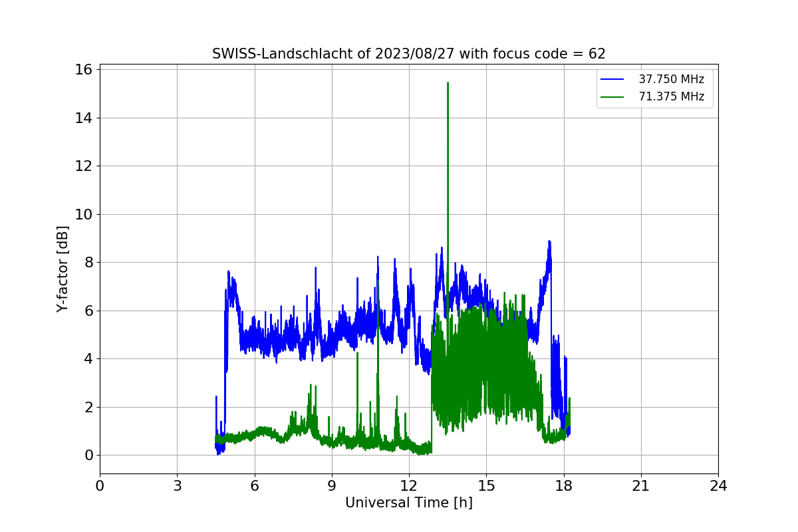Click y-axis tick label 2
Viewport: 798px width, 532px height.
tap(88, 408)
